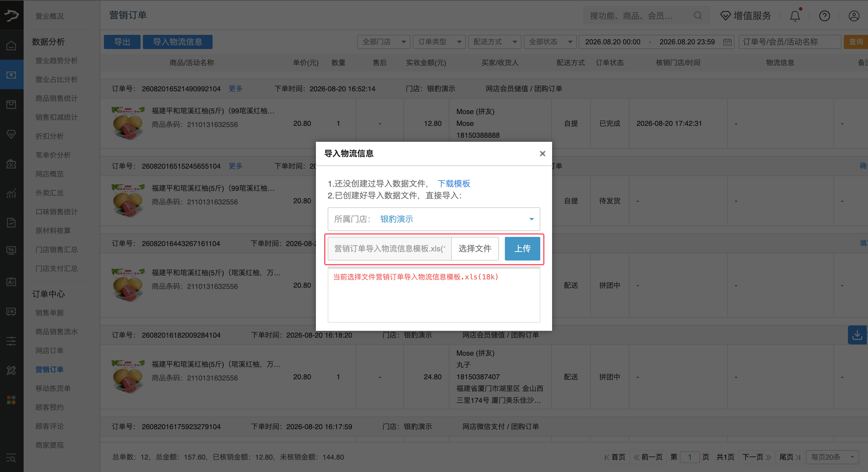This screenshot has height=472, width=868.
Task: Click the 导出 button
Action: [122, 42]
